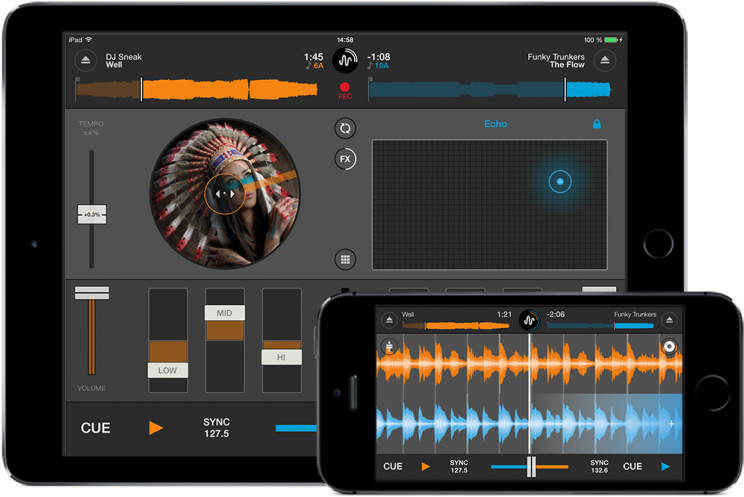Screen dimensions: 744x497
Task: Tap SYNC 127.5 on the iPad
Action: 216,428
